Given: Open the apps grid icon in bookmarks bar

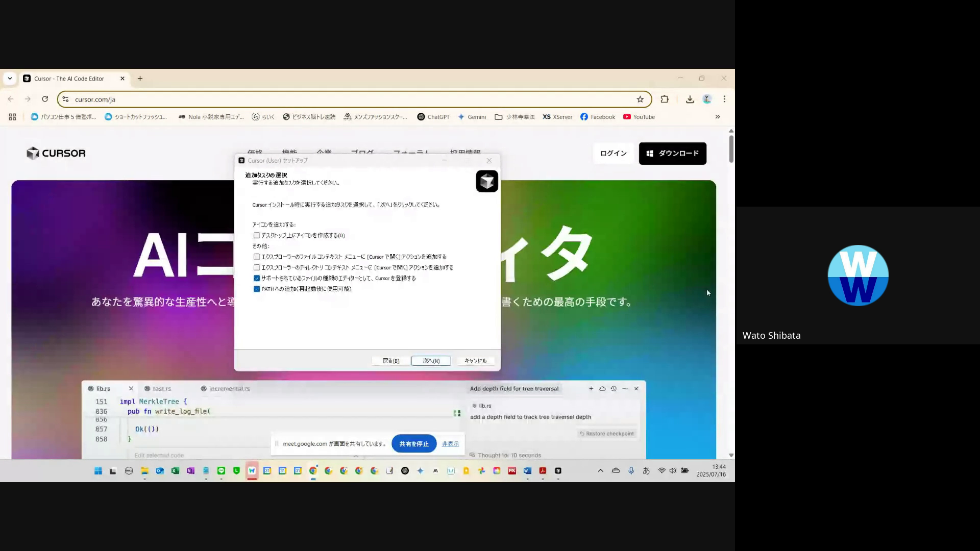Looking at the screenshot, I should tap(12, 117).
